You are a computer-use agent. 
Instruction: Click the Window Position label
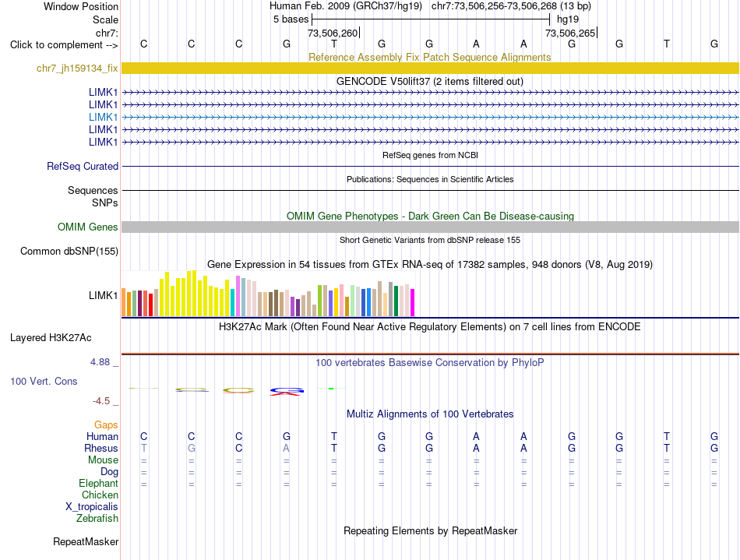tap(81, 6)
